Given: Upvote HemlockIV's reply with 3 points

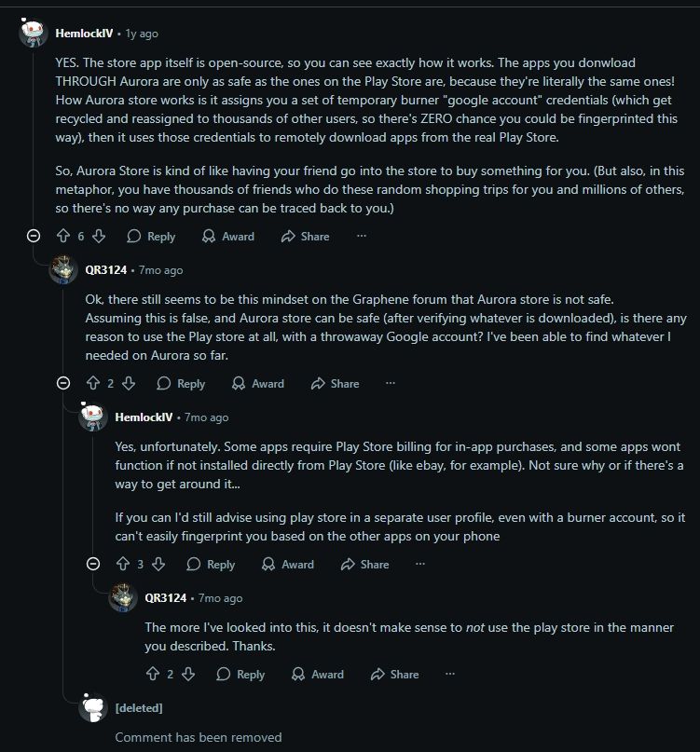Looking at the screenshot, I should point(122,564).
